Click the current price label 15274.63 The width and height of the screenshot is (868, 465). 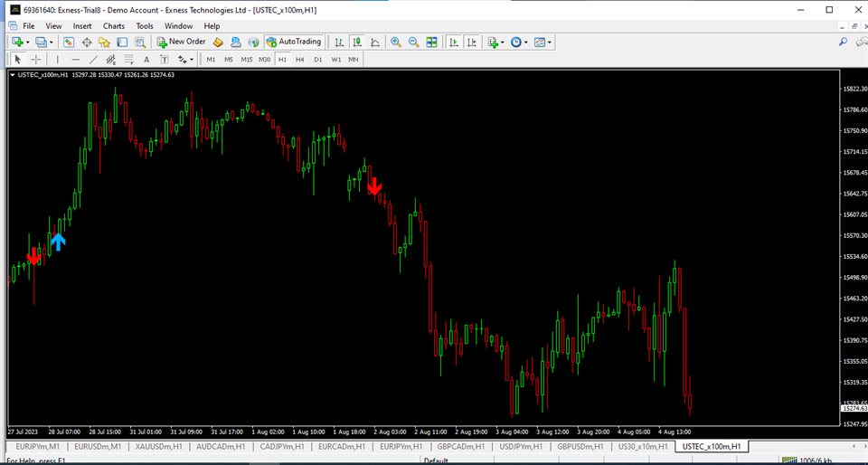(854, 408)
